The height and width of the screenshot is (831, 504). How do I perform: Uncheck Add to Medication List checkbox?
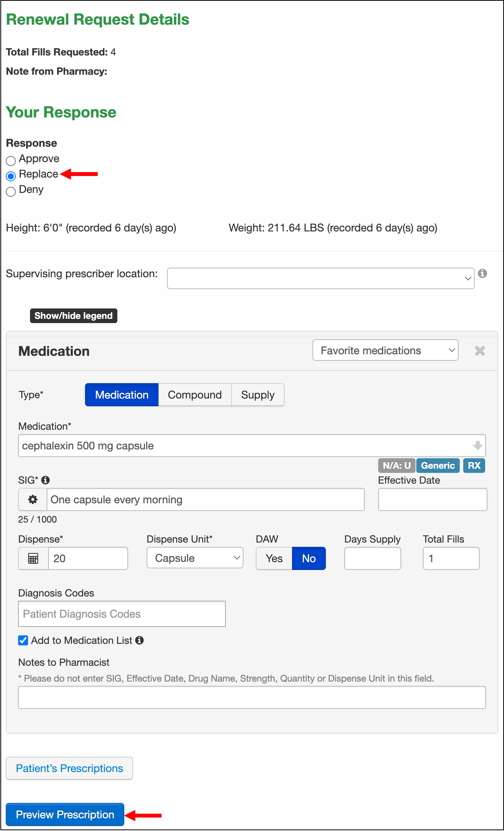coord(23,640)
